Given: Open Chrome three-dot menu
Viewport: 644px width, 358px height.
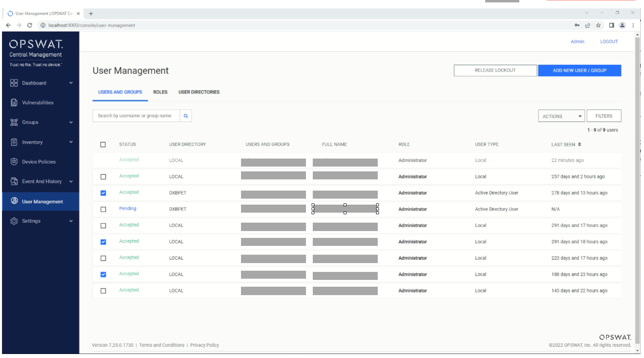Looking at the screenshot, I should point(633,25).
